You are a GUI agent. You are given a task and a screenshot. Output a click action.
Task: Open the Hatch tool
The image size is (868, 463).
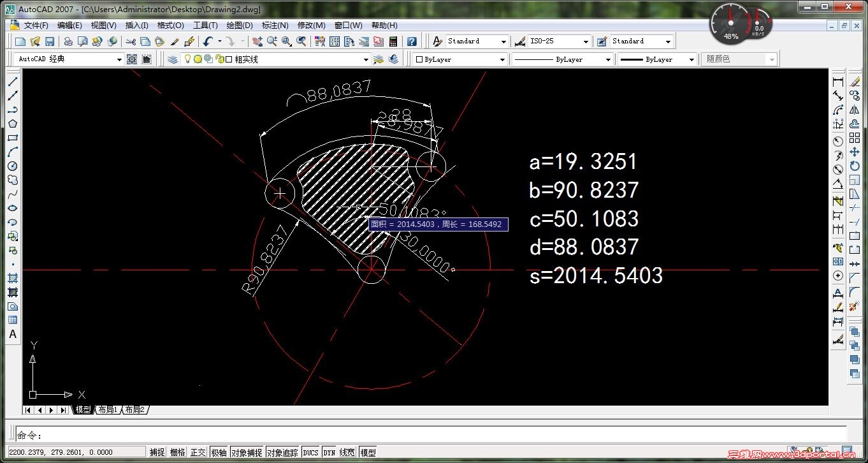(x=13, y=278)
